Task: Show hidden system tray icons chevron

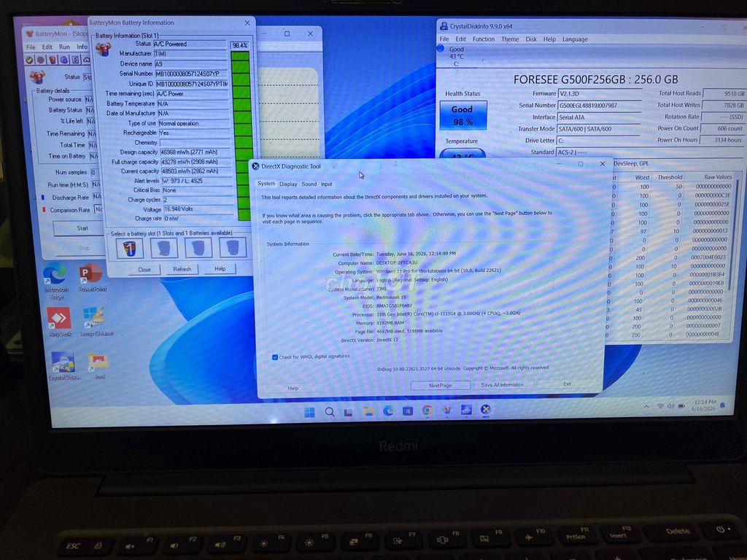Action: tap(646, 407)
